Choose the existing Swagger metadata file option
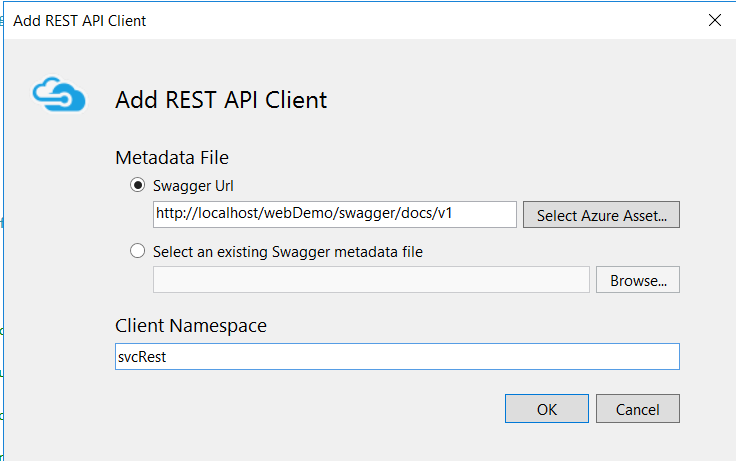The height and width of the screenshot is (461, 736). [x=138, y=251]
